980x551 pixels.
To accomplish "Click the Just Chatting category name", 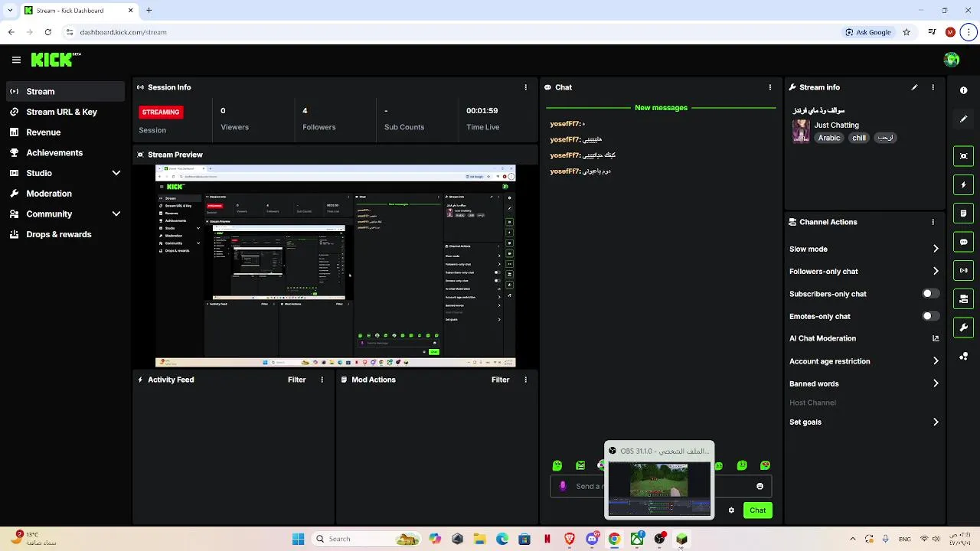I will pos(837,125).
